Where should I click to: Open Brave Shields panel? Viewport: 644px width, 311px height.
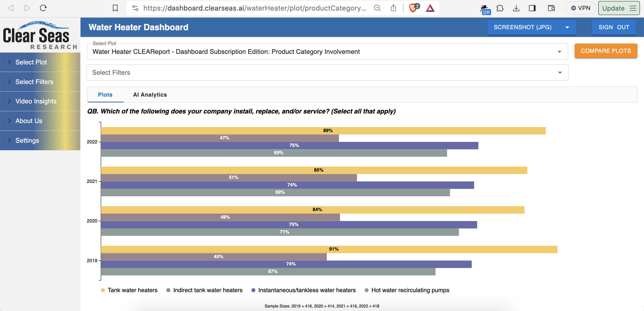coord(413,8)
